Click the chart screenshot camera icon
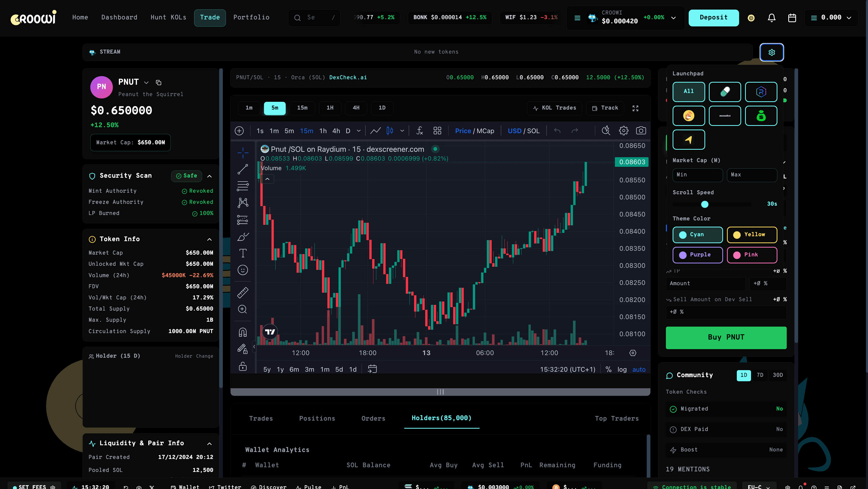The height and width of the screenshot is (489, 868). [641, 131]
